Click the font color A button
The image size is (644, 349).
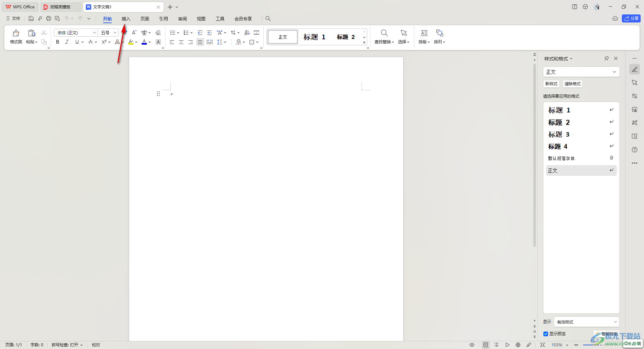point(144,42)
